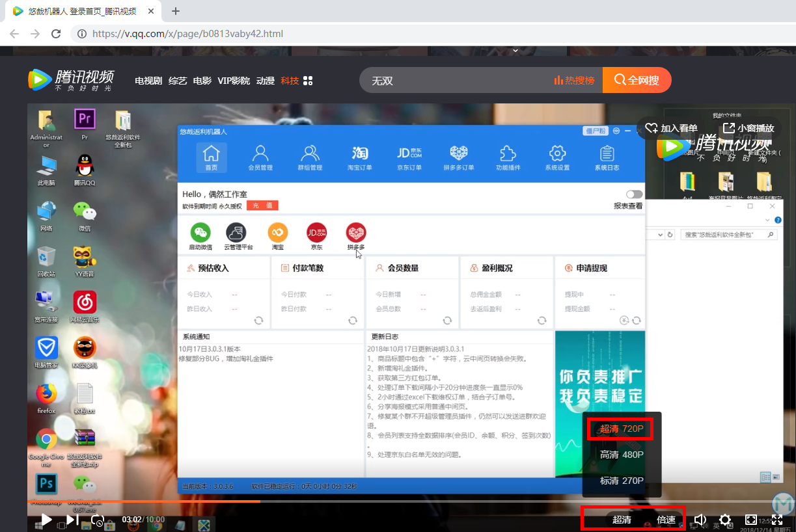Click the red 京东 shortcut icon

(x=316, y=232)
